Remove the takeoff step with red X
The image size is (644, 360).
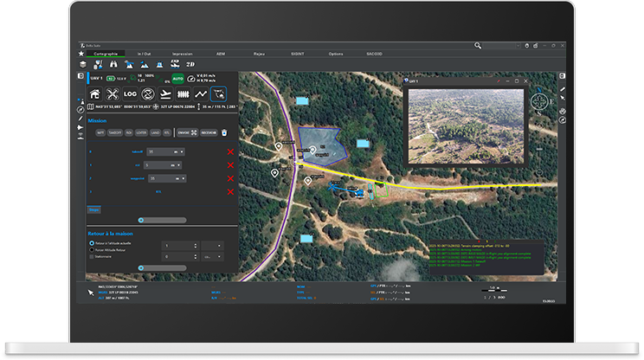pyautogui.click(x=230, y=151)
